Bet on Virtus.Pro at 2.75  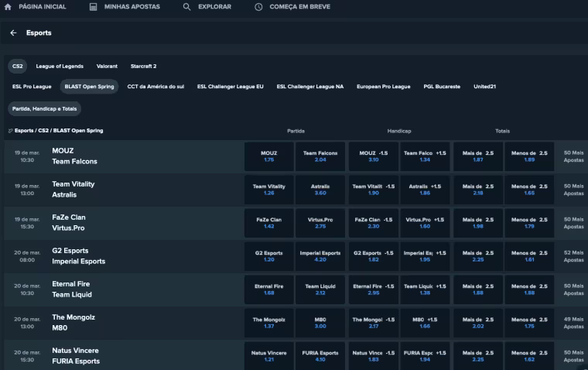point(320,223)
